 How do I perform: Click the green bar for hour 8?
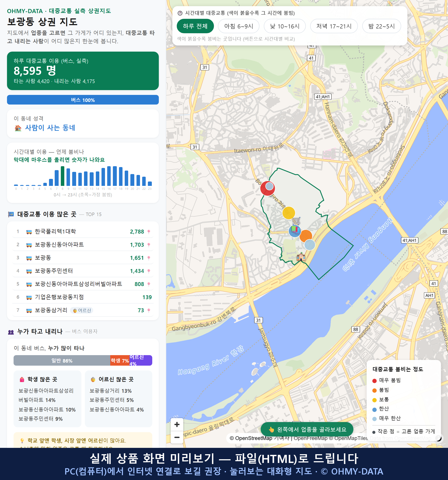pyautogui.click(x=63, y=176)
